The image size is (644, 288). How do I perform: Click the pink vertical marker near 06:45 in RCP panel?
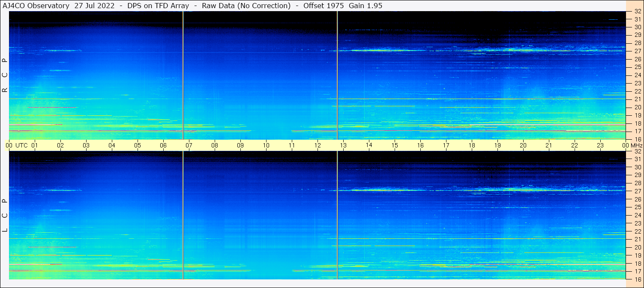183,75
